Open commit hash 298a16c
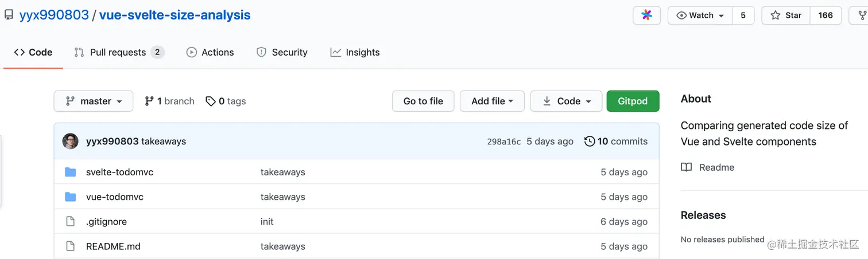The height and width of the screenshot is (259, 868). point(503,142)
